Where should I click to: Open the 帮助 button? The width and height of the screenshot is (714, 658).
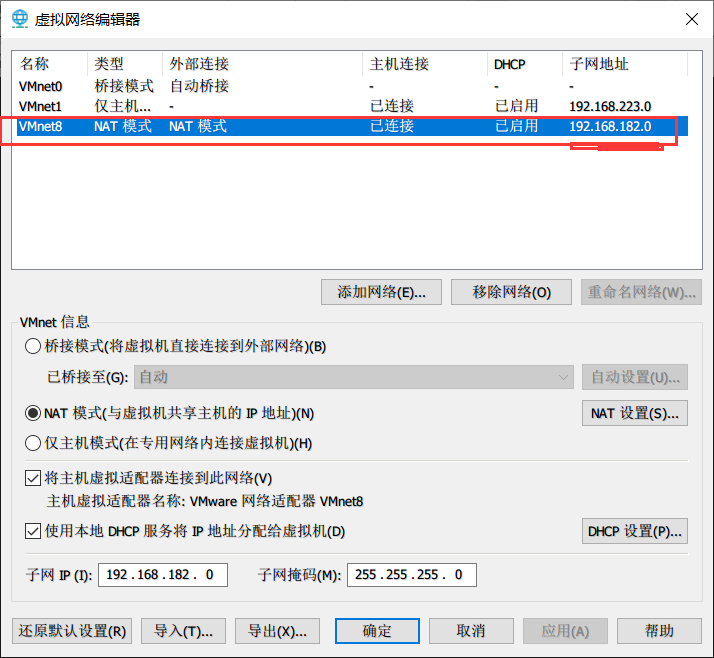click(x=659, y=631)
